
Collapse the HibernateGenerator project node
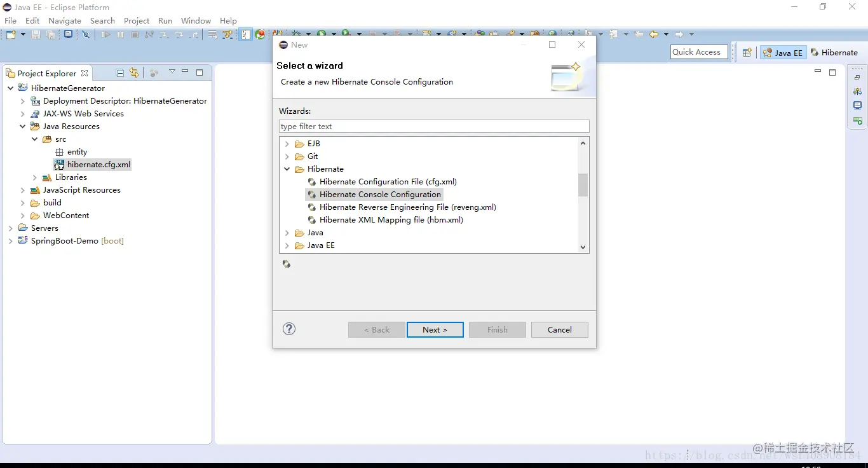click(11, 88)
